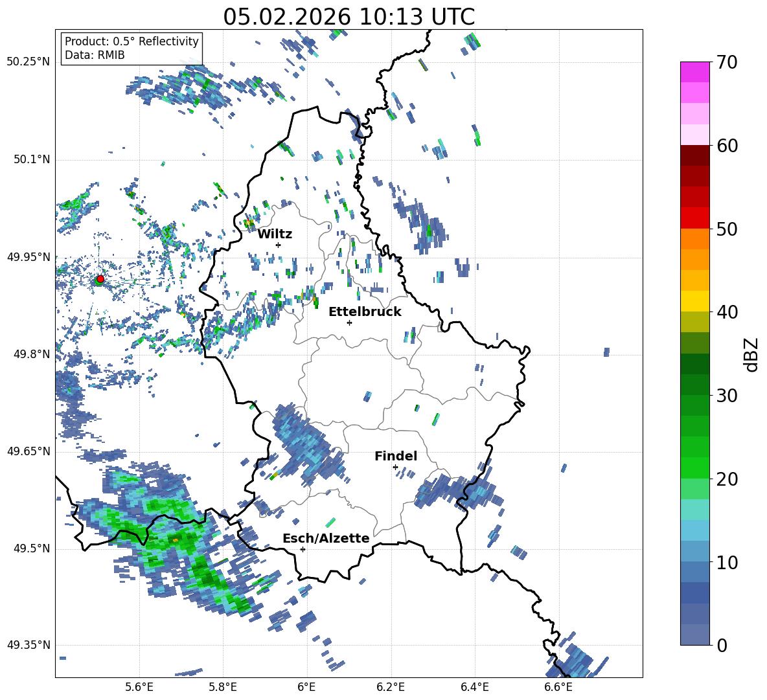Pick the orange colorbar segment below 50
Screen dimensions: 767x700
click(x=694, y=239)
